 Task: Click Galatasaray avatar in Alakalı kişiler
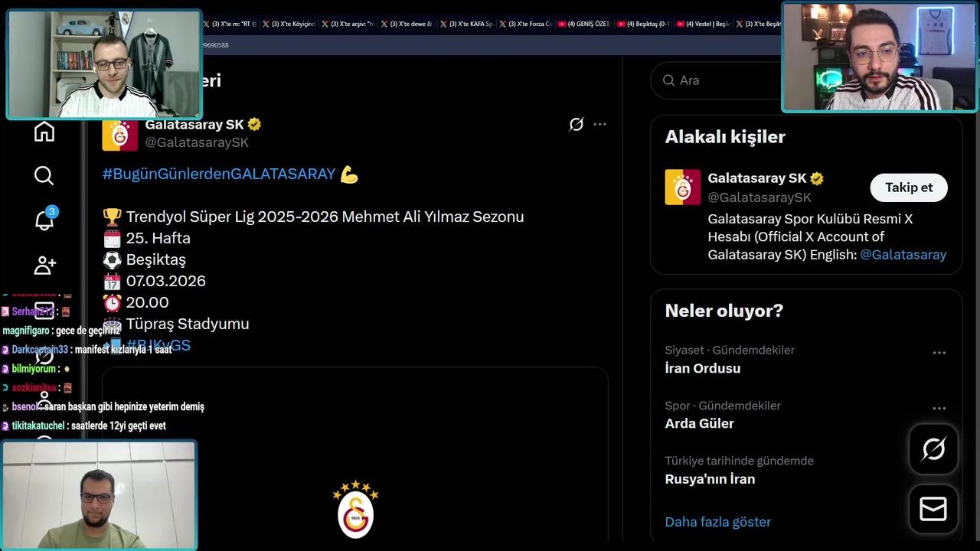click(x=682, y=187)
